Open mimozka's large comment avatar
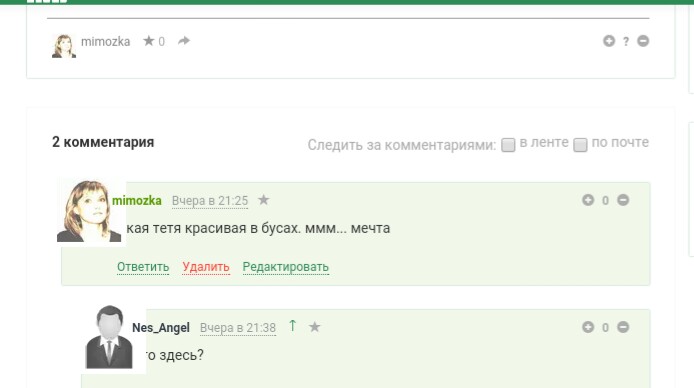The width and height of the screenshot is (694, 388). (x=89, y=211)
